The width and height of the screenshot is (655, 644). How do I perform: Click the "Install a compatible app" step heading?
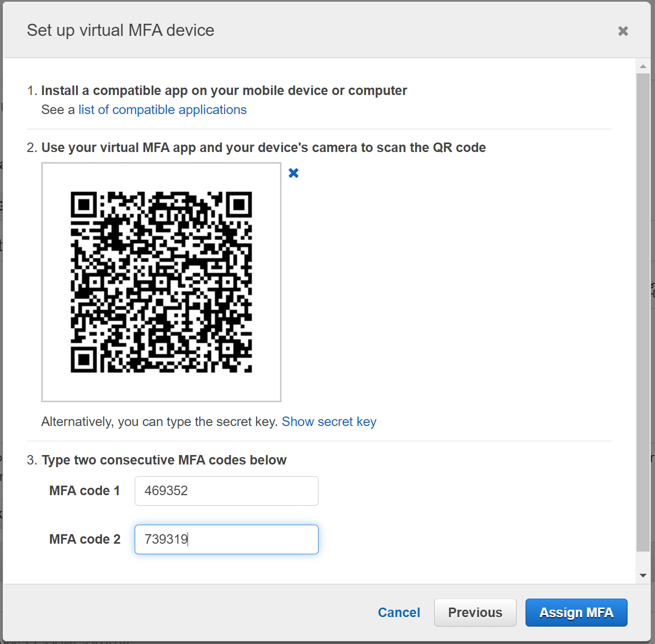click(224, 91)
